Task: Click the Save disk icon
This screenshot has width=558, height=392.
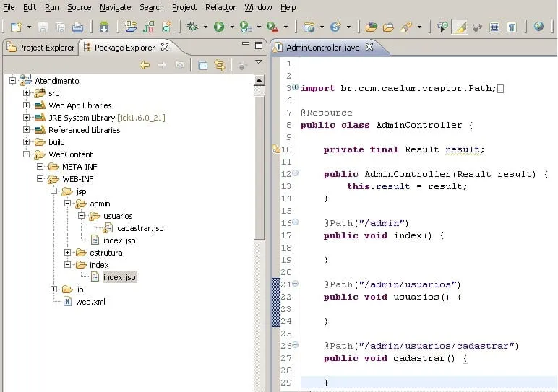Action: pos(43,27)
